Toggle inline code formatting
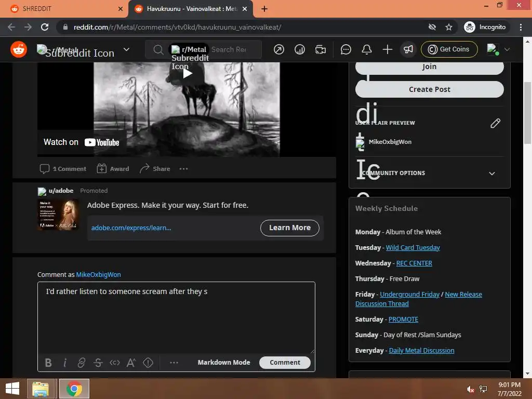The image size is (532, 399). click(115, 363)
